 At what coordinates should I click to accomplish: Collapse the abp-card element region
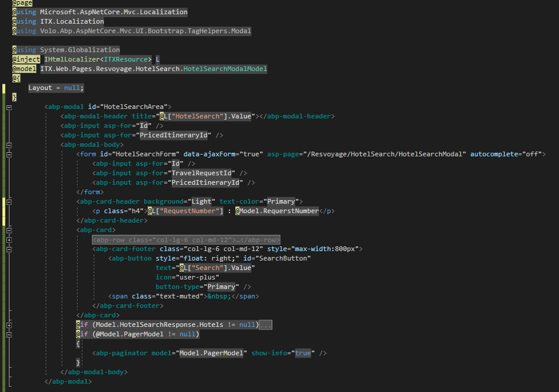(9, 230)
